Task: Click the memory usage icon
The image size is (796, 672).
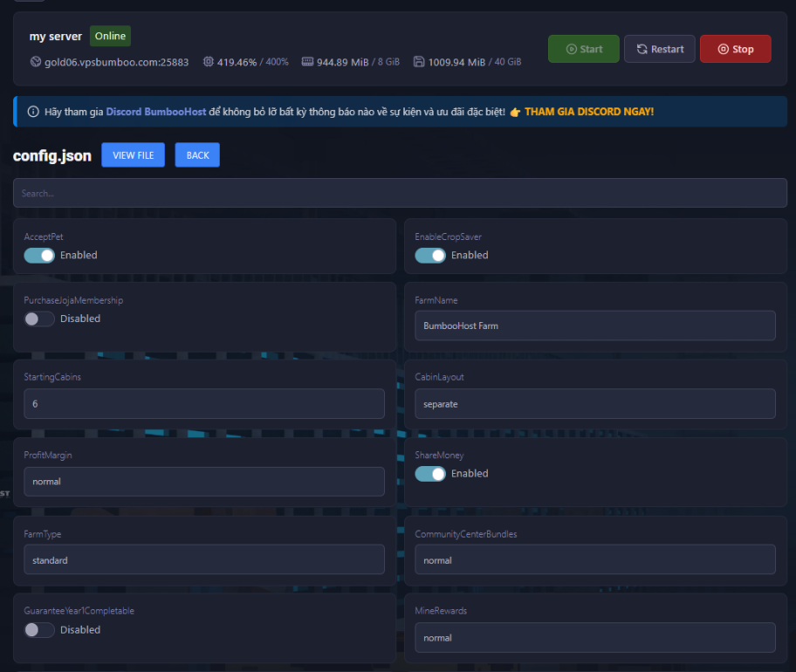Action: [307, 62]
